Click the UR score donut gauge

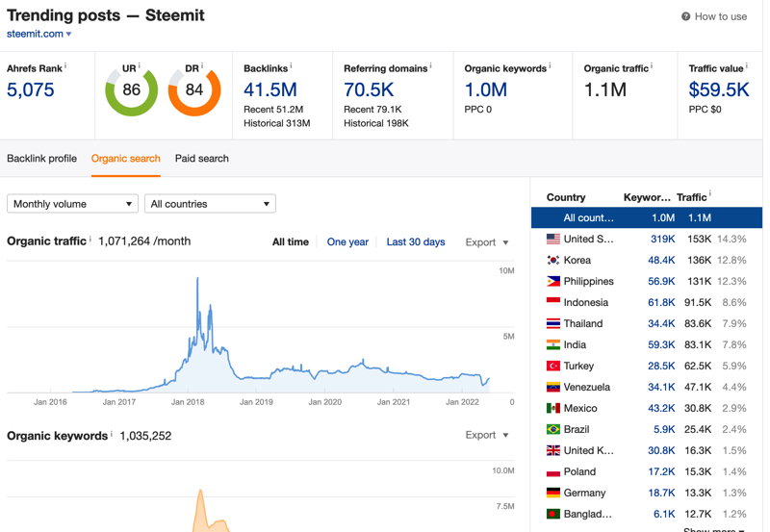[131, 90]
